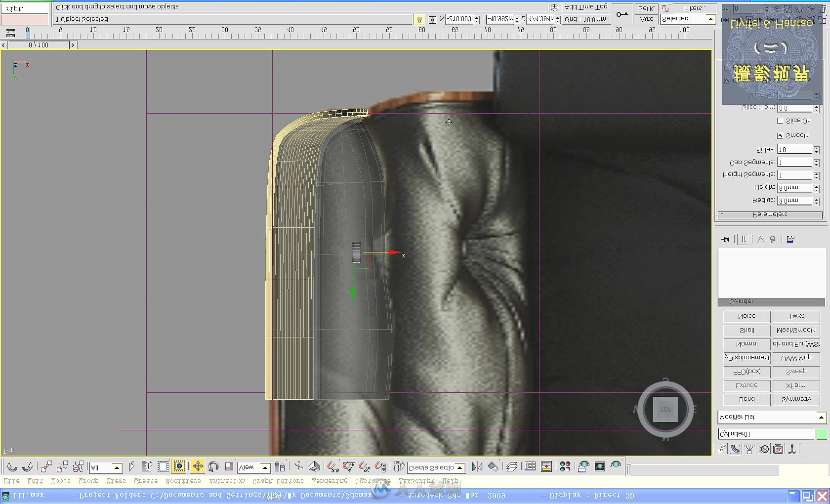
Task: Switch to the Utilities panel hammer tab
Action: [792, 449]
